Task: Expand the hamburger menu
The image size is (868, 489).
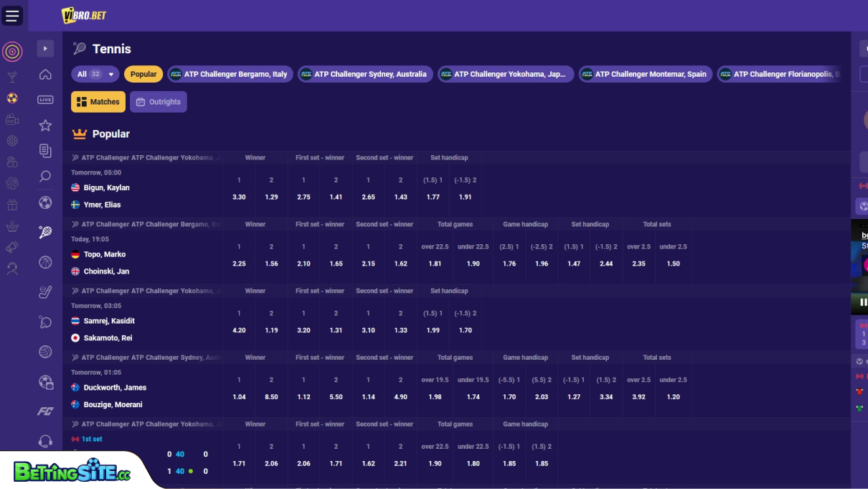Action: click(12, 15)
